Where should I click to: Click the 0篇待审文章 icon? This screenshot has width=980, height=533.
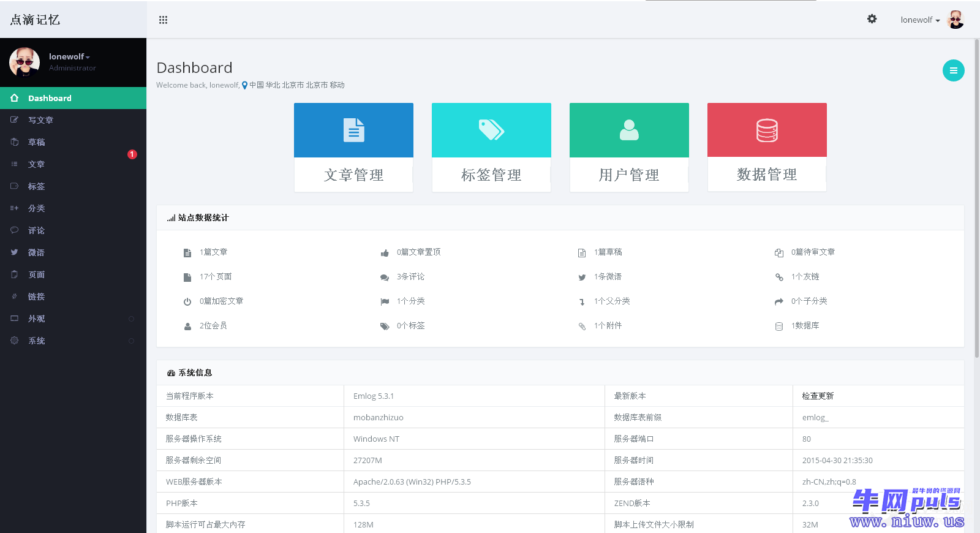[x=779, y=253]
